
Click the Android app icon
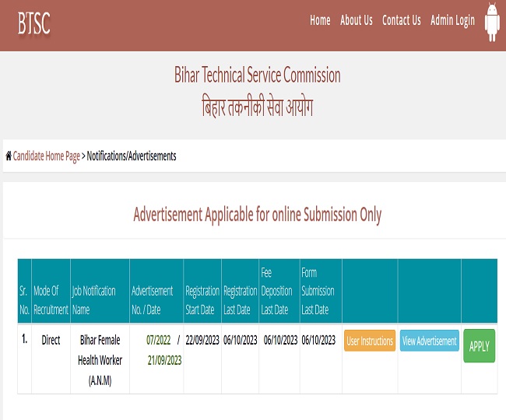(x=491, y=22)
